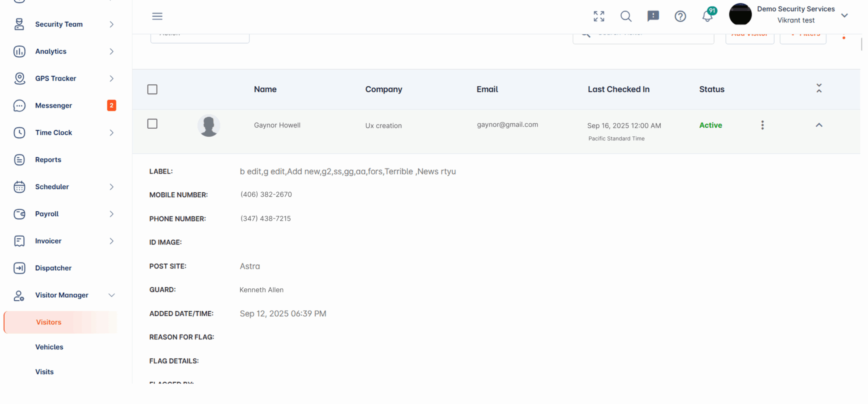
Task: Click the hamburger menu icon
Action: 157,16
